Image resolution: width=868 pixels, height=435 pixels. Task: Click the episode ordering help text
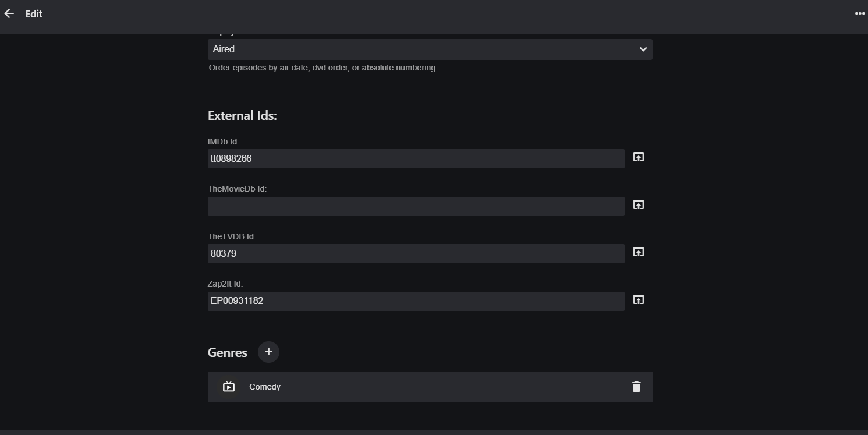click(x=323, y=68)
